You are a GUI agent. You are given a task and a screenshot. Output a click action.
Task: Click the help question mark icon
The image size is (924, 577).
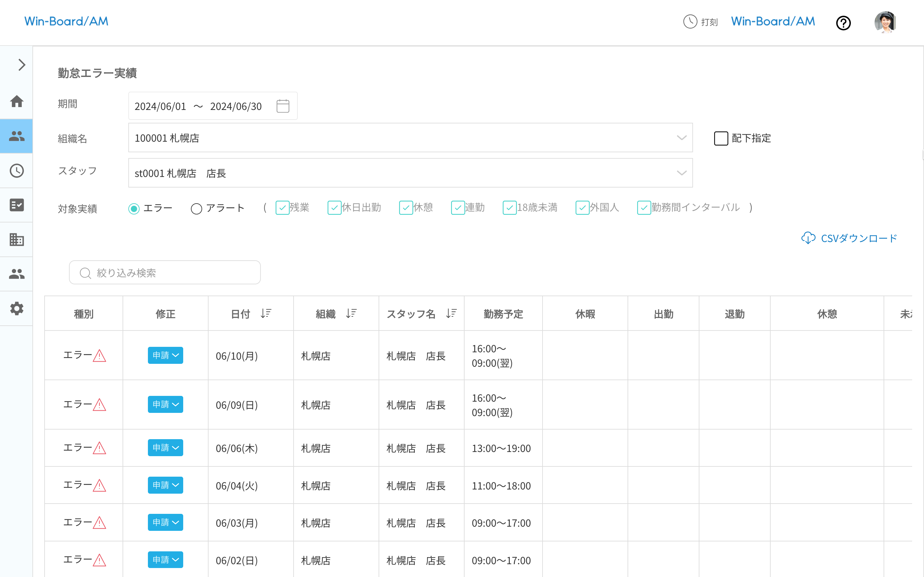click(x=843, y=23)
